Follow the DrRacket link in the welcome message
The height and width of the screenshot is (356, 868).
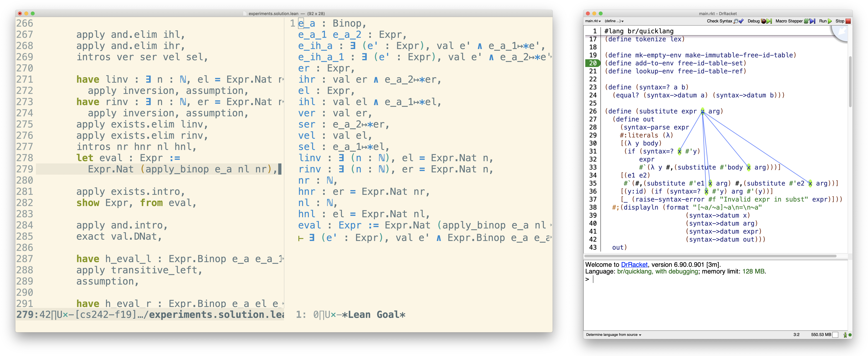634,265
